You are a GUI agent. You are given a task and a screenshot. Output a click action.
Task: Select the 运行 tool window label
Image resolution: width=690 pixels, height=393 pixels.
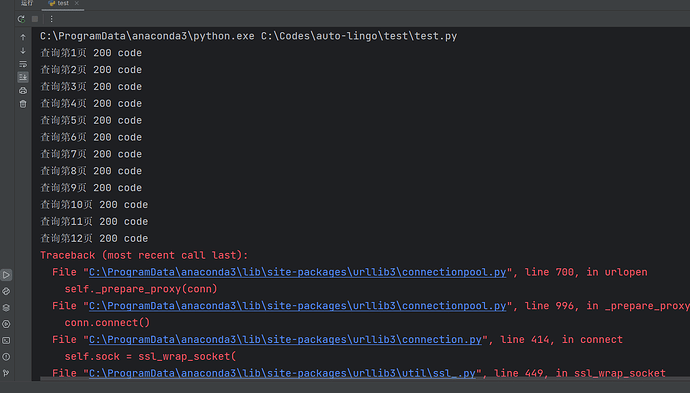point(27,3)
